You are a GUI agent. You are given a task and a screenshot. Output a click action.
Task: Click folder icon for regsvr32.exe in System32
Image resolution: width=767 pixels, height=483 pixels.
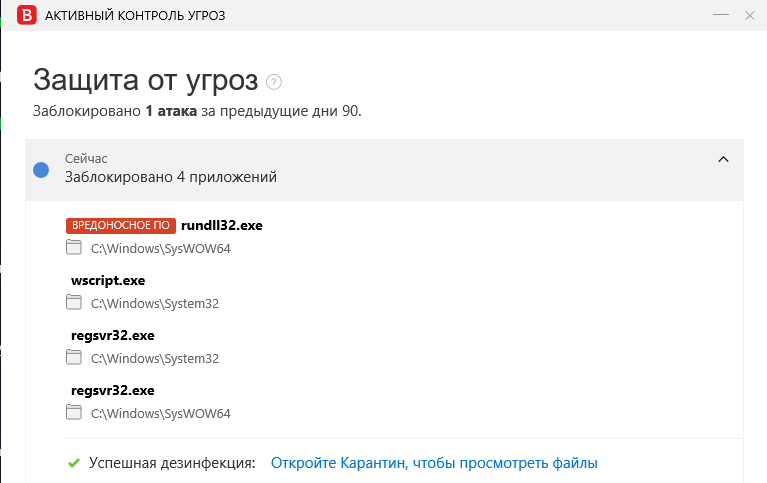[73, 358]
